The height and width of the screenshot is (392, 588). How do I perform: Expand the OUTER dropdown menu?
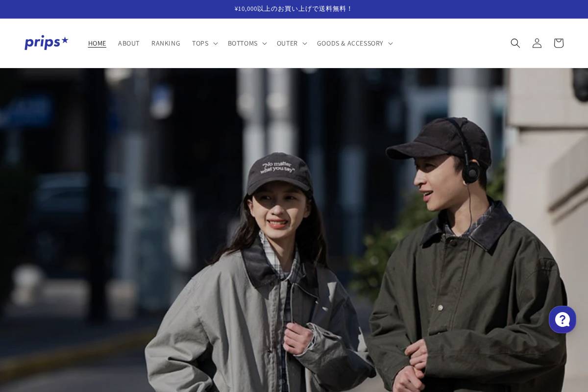pos(287,43)
